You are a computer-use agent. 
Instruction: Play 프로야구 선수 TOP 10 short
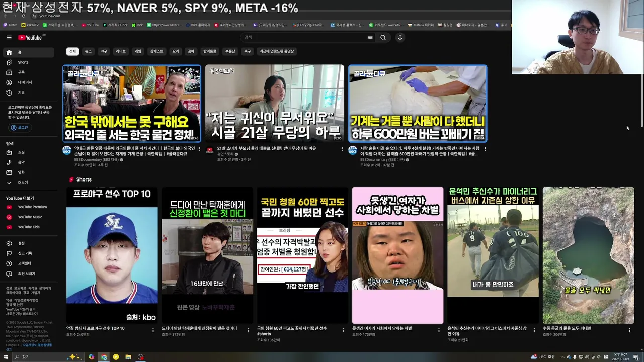tap(112, 255)
